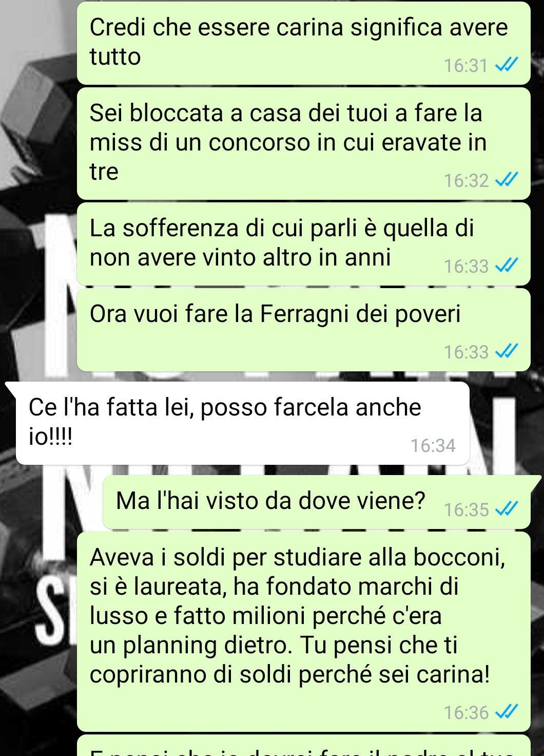This screenshot has height=756, width=544.
Task: Tap the 16:31 timestamp
Action: pyautogui.click(x=465, y=65)
